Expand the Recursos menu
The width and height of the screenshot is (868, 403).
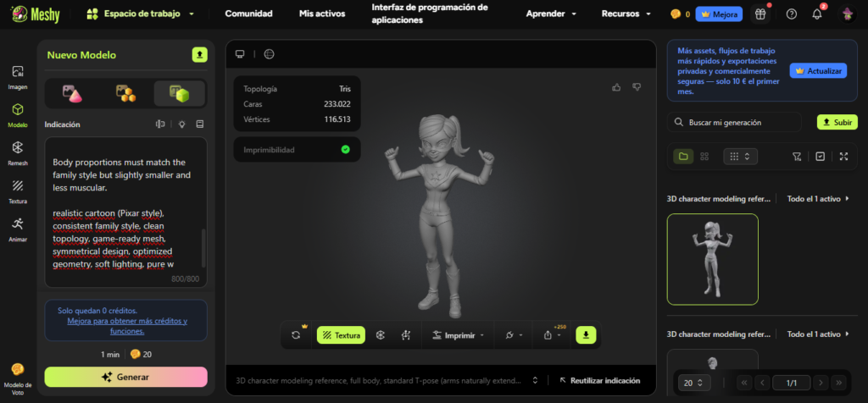coord(626,14)
